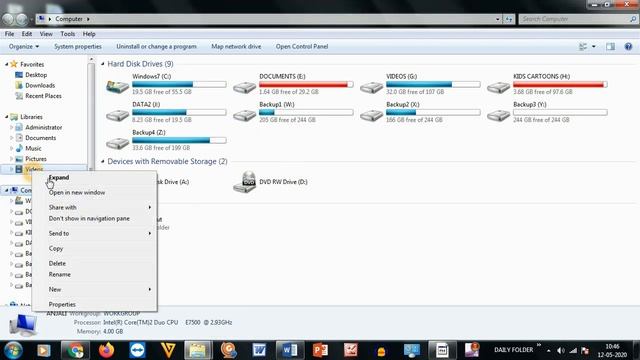This screenshot has height=360, width=640.
Task: Click the network signal tray icon
Action: click(573, 351)
